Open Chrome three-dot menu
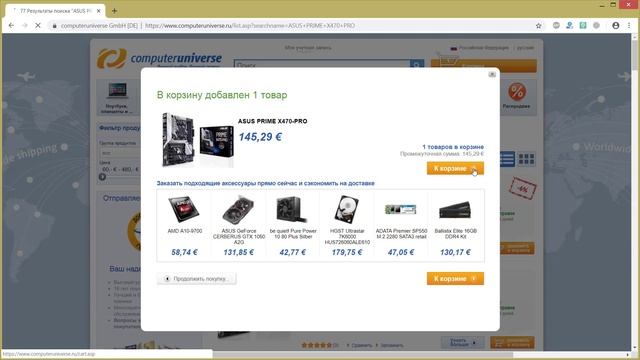Viewport: 640px width, 360px height. (629, 25)
